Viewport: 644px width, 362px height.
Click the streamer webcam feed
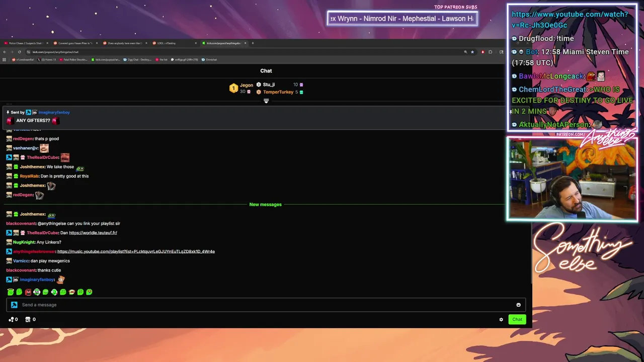572,179
